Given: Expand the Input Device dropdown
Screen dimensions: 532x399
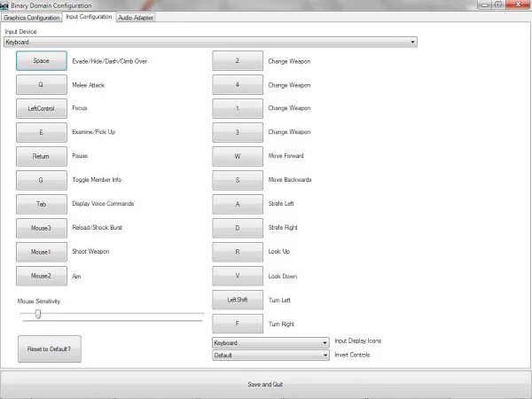Looking at the screenshot, I should (x=210, y=42).
